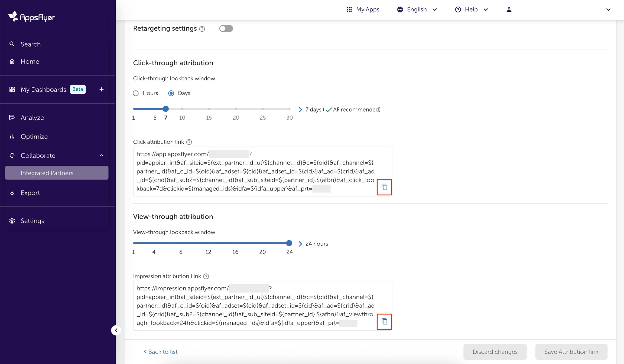
Task: Copy the Impression attribution link
Action: tap(384, 321)
